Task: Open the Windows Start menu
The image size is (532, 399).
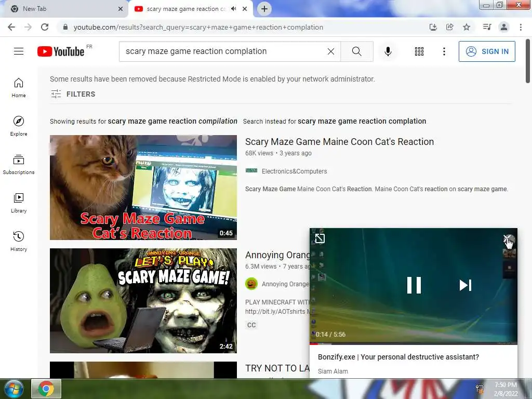Action: coord(14,389)
